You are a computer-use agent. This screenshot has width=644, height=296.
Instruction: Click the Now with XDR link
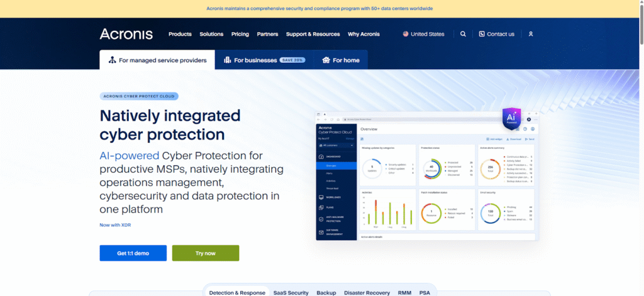(x=115, y=224)
